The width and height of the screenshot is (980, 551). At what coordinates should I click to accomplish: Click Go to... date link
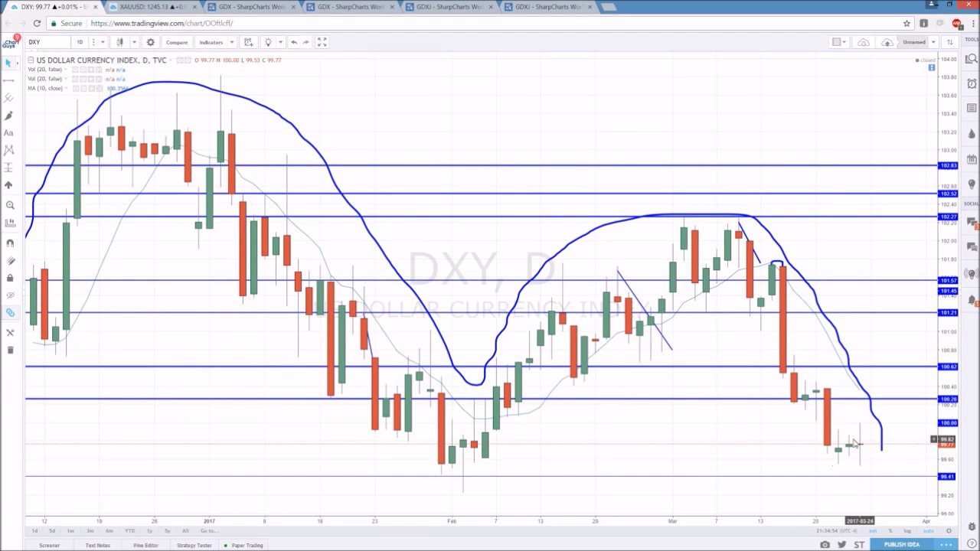point(209,531)
